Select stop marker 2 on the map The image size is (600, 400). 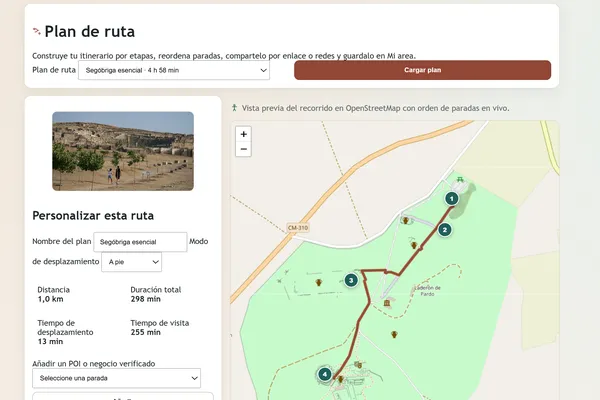pos(445,230)
